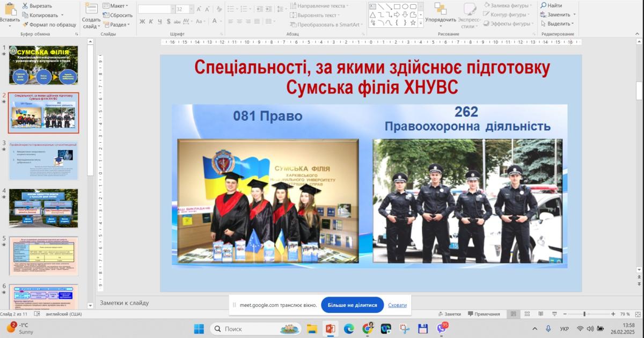644x338 pixels.
Task: Click the line spacing icon
Action: point(280,9)
